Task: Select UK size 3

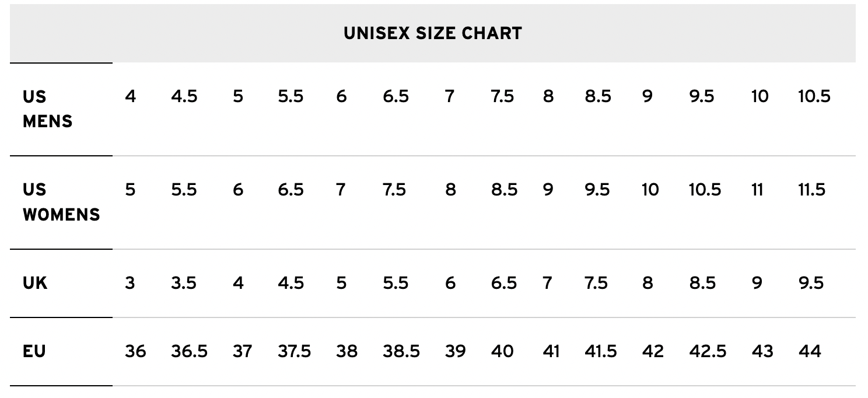Action: coord(129,283)
